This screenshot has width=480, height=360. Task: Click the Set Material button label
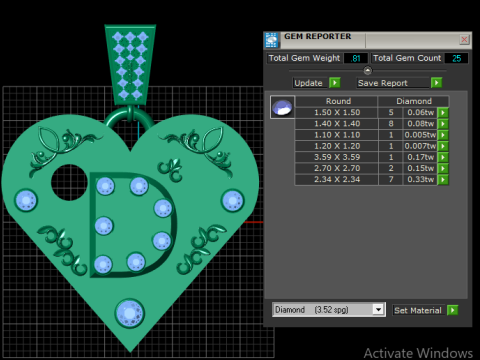(418, 310)
